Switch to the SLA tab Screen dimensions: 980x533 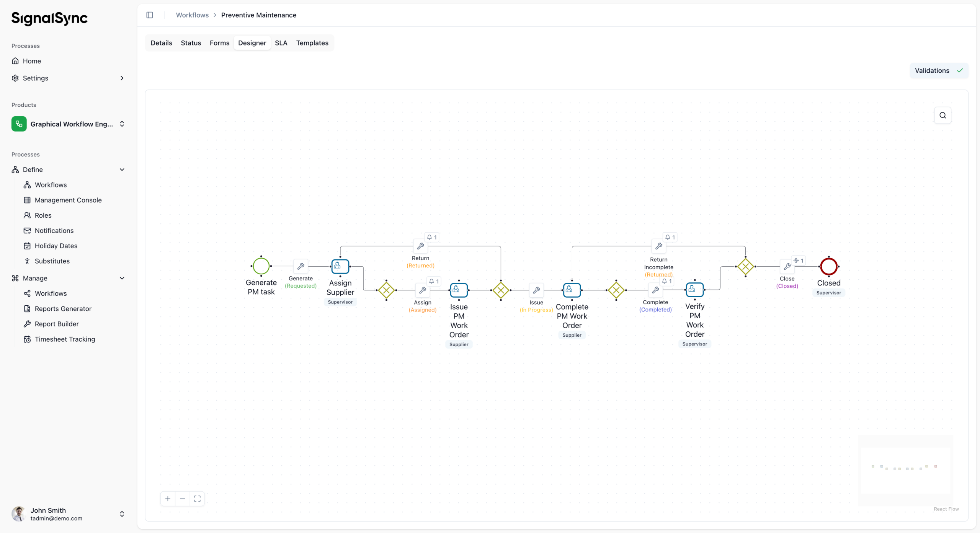pyautogui.click(x=281, y=43)
